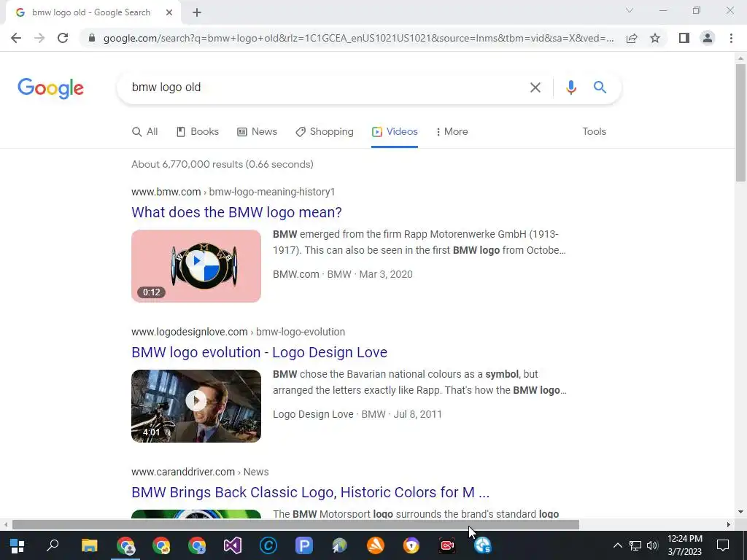Image resolution: width=747 pixels, height=560 pixels.
Task: Click the vertical scrollbar thumb
Action: pos(740,122)
